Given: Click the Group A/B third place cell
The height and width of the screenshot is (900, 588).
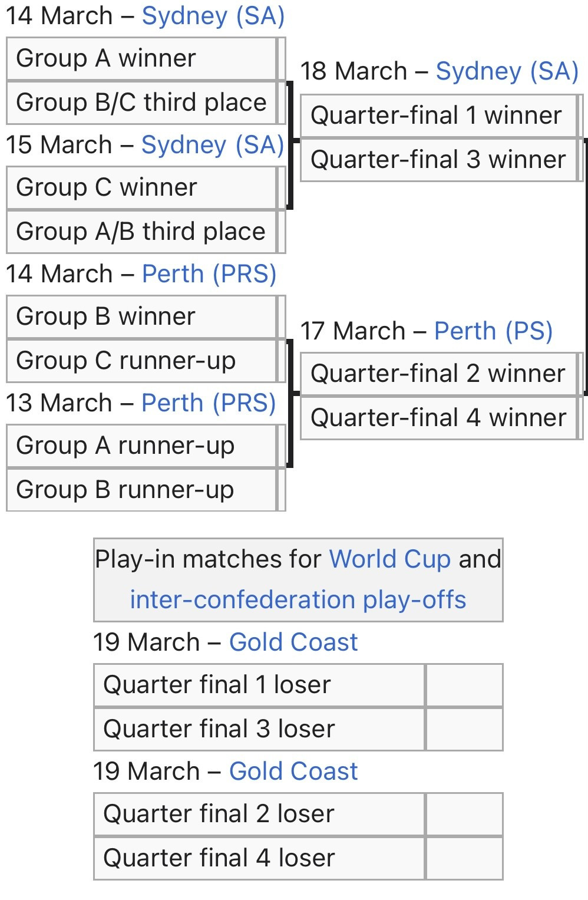Looking at the screenshot, I should tap(141, 232).
